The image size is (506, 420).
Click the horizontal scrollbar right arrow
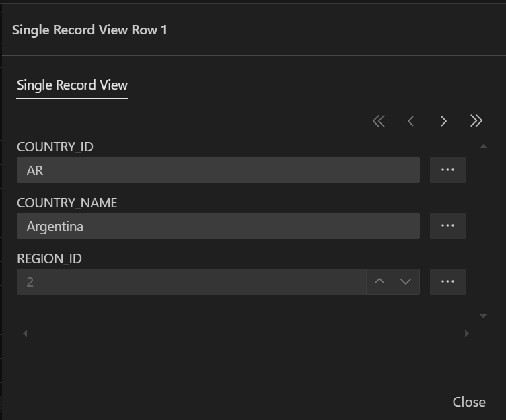466,333
